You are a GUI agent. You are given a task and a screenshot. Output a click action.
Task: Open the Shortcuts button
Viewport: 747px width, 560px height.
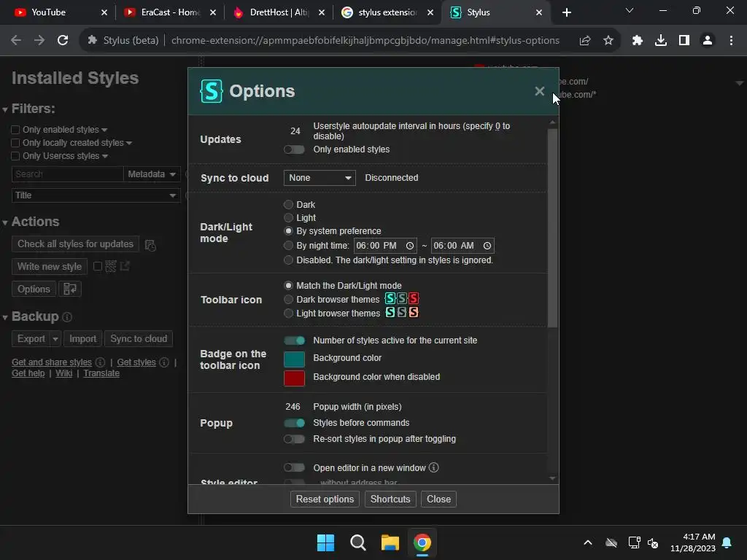pyautogui.click(x=390, y=499)
